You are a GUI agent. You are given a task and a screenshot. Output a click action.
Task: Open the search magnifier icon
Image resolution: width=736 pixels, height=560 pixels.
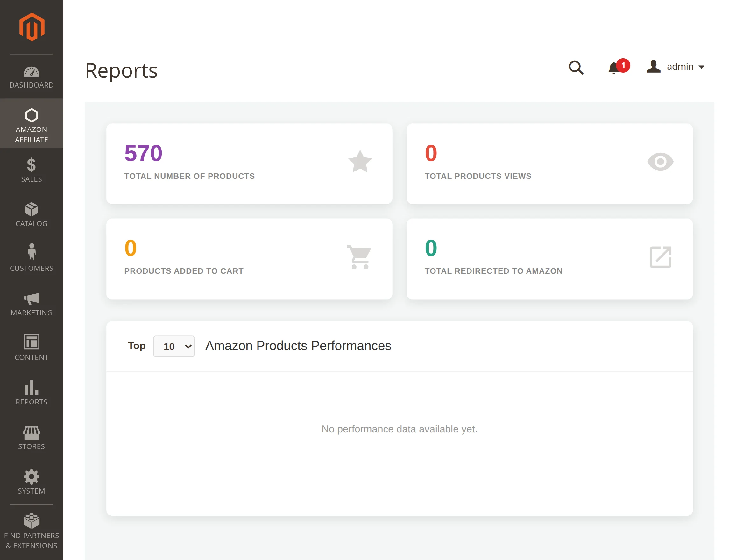click(x=576, y=67)
